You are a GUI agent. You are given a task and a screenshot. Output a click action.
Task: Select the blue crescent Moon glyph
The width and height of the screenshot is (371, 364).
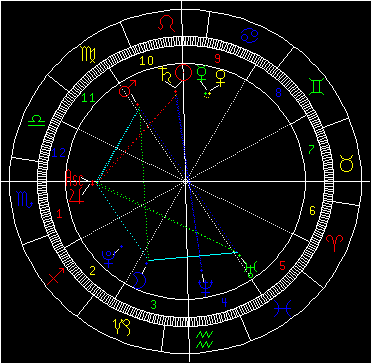tap(140, 280)
